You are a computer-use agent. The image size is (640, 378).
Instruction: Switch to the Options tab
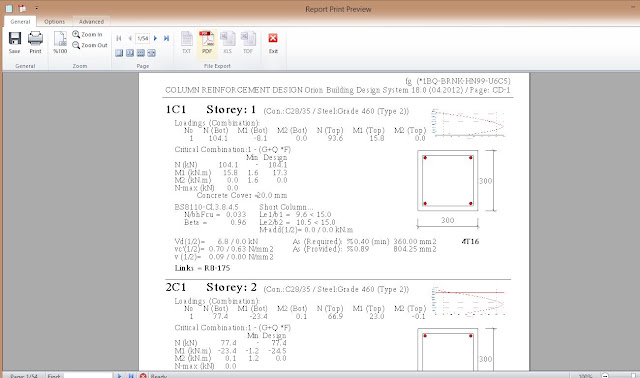[54, 22]
